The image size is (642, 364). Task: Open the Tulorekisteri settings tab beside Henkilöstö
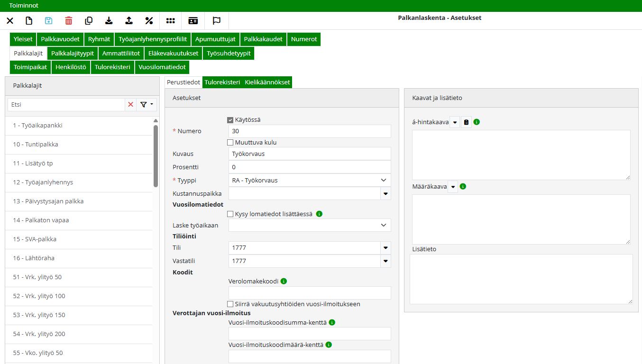point(112,67)
